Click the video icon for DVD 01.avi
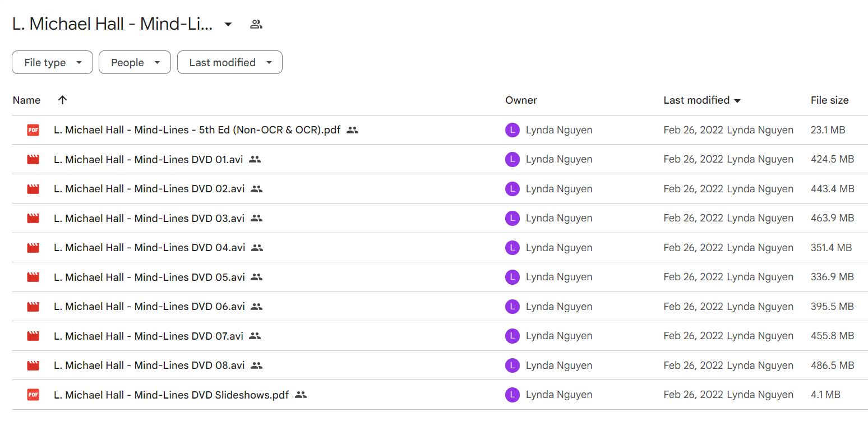The image size is (868, 435). [33, 159]
